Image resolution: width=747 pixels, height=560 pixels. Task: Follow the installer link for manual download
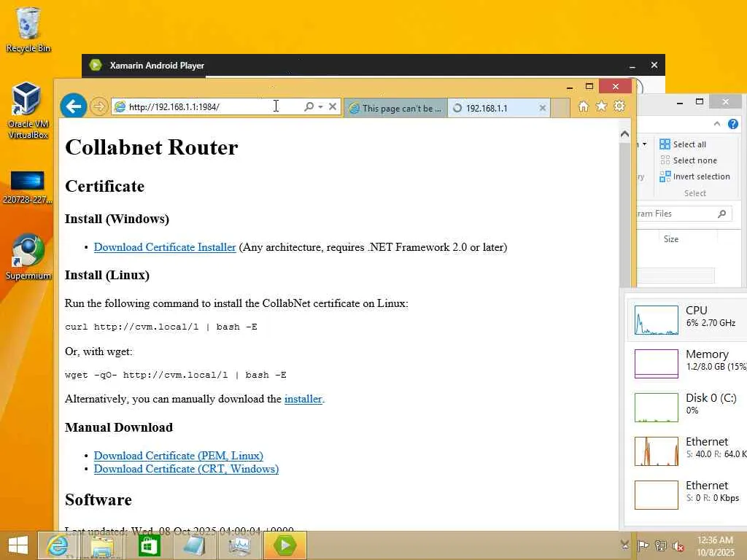[303, 399]
